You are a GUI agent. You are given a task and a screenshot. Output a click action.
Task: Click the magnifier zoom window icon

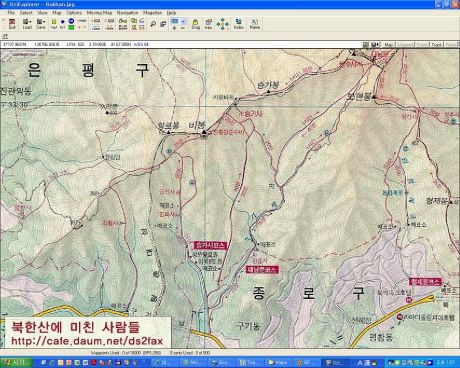tap(153, 24)
